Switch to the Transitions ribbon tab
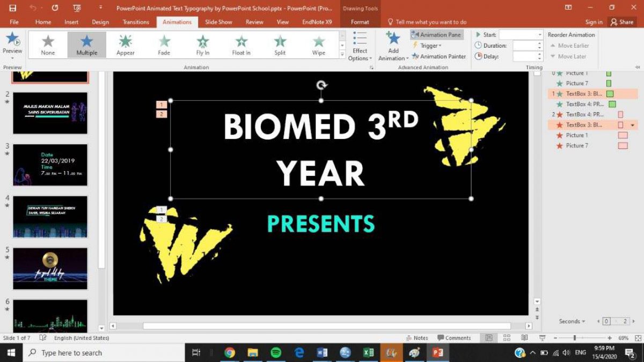This screenshot has height=362, width=644. click(x=136, y=22)
